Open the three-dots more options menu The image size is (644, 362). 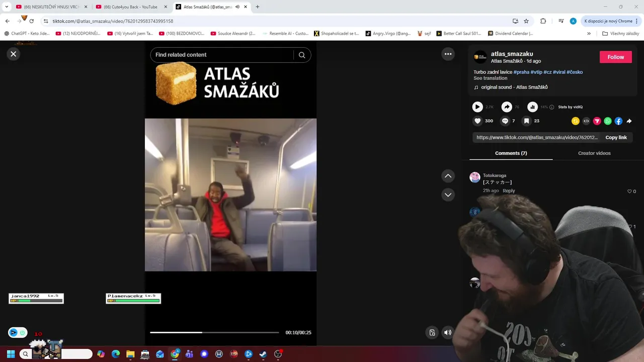(448, 54)
